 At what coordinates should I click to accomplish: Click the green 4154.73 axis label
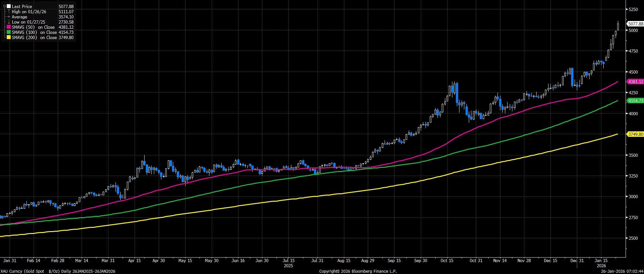click(x=635, y=101)
